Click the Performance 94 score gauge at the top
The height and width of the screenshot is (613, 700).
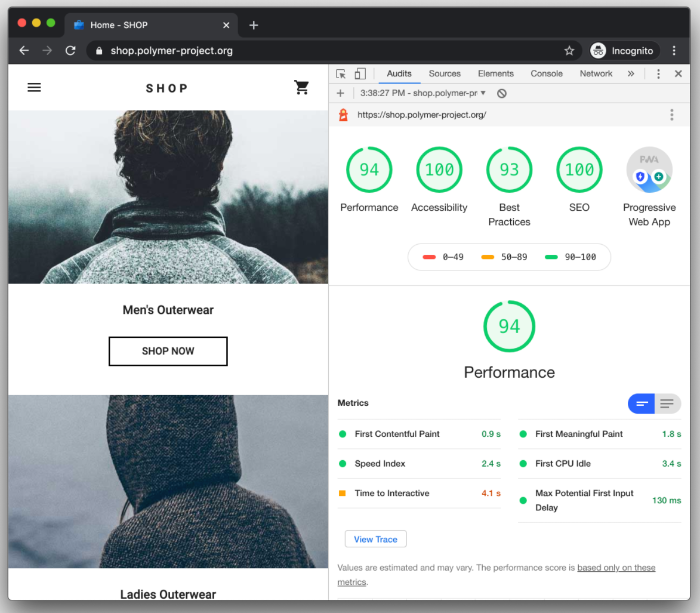(369, 170)
